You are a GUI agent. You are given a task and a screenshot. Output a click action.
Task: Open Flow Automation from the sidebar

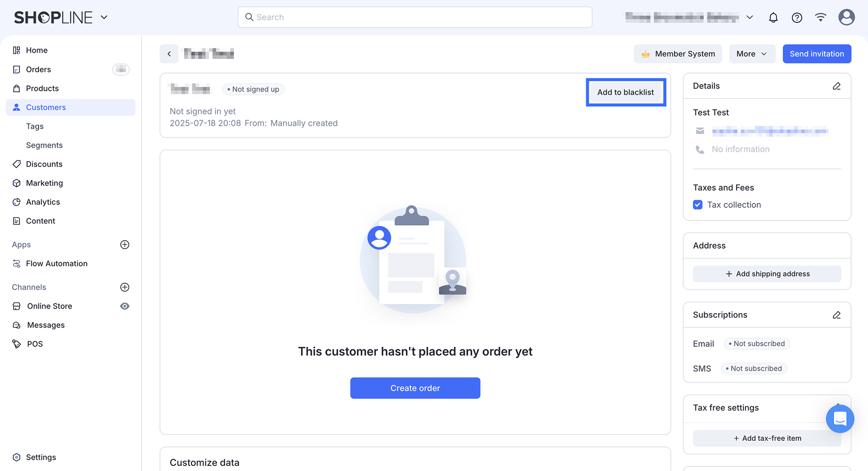point(56,263)
